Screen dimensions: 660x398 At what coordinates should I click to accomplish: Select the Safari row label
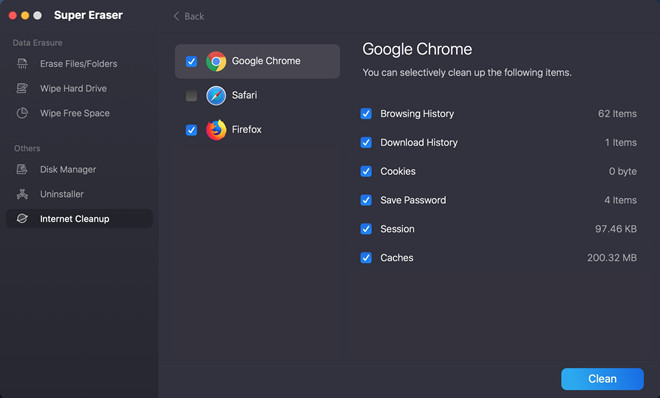click(x=245, y=95)
